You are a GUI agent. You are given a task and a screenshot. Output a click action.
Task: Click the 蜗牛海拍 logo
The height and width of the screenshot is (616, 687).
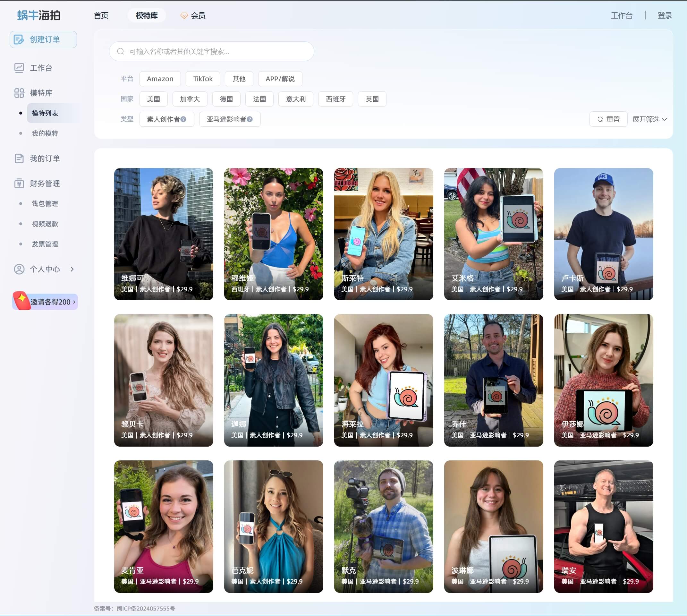pos(38,15)
